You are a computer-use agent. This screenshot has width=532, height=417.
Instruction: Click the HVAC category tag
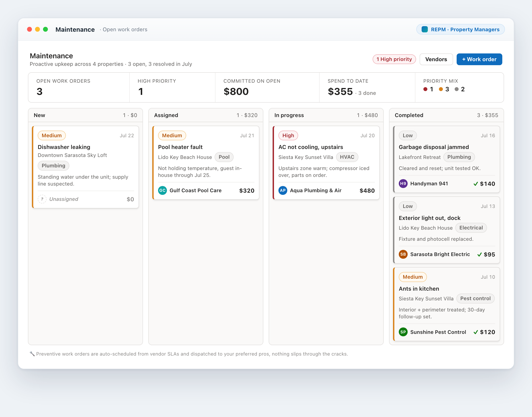pos(347,157)
